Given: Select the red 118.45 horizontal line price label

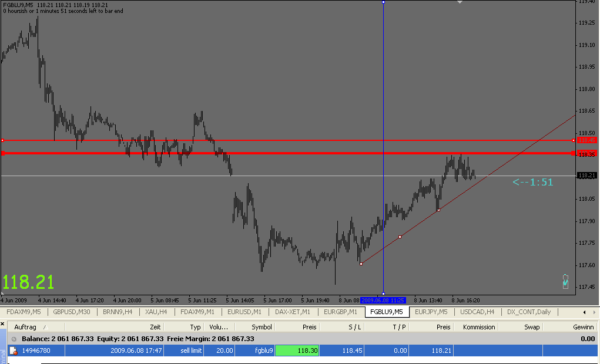Looking at the screenshot, I should (x=586, y=140).
